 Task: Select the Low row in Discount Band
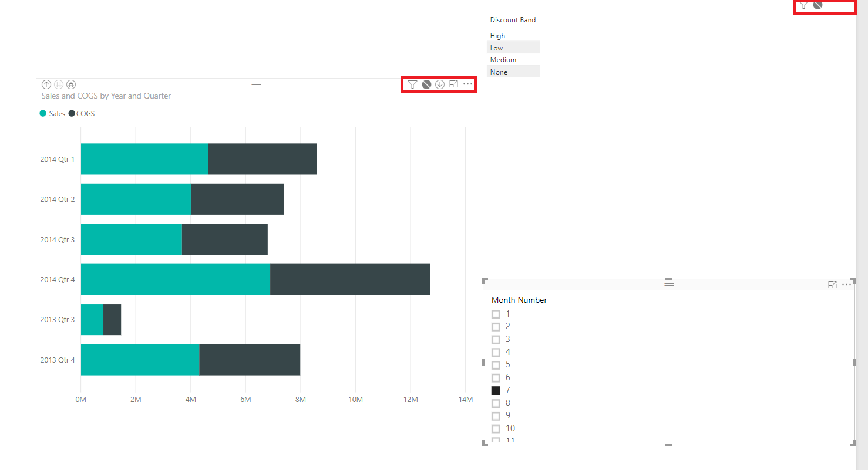coord(513,48)
